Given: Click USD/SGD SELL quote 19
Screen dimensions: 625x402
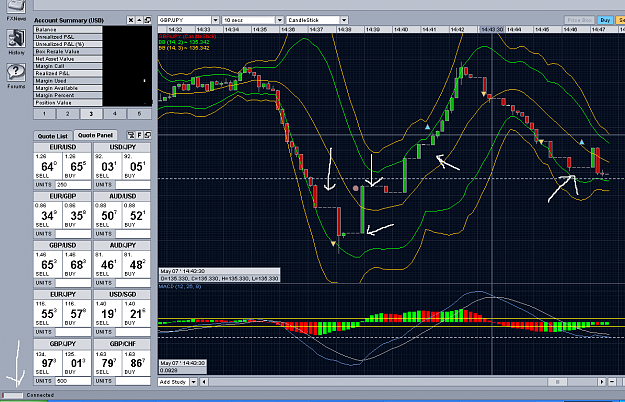Looking at the screenshot, I should click(108, 313).
